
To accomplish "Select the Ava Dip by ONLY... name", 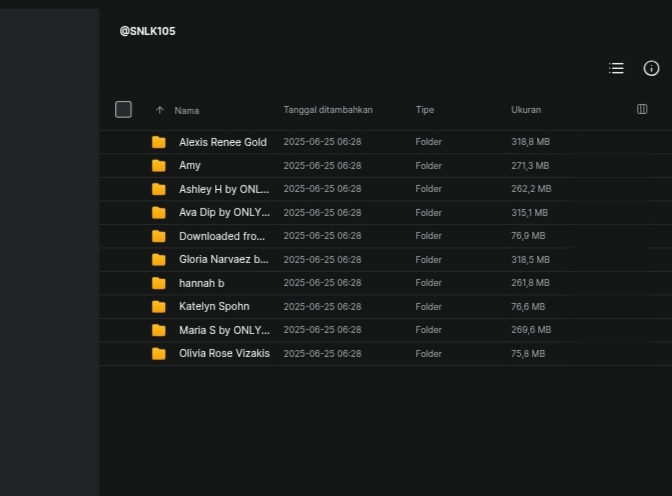I will click(225, 213).
